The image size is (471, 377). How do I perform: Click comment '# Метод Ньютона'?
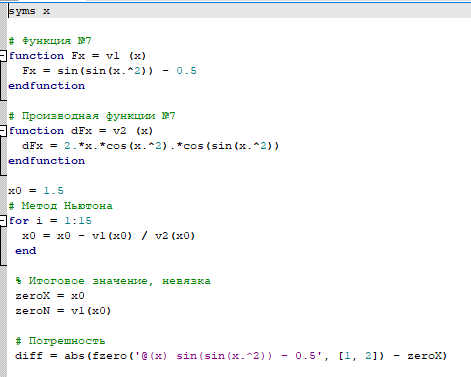60,206
